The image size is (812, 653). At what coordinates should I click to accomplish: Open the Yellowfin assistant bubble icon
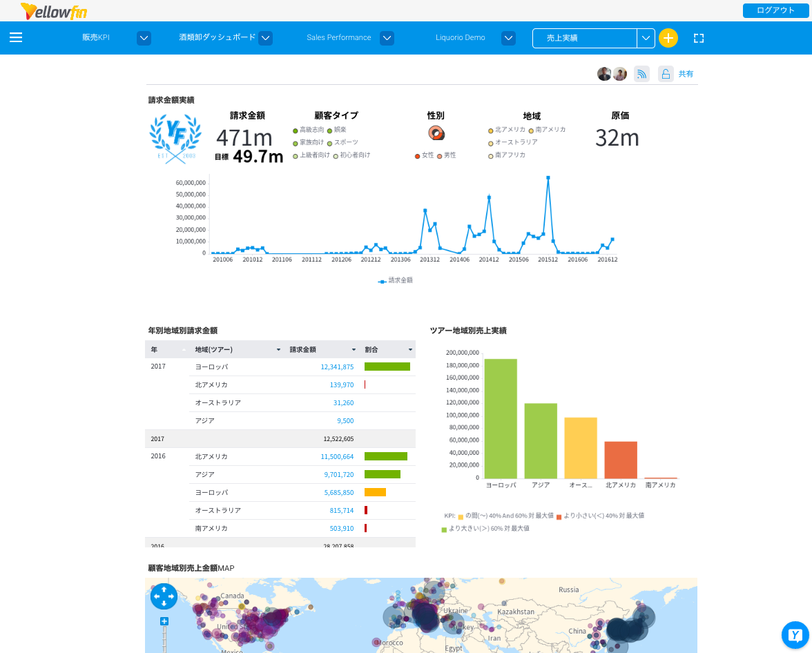click(795, 635)
